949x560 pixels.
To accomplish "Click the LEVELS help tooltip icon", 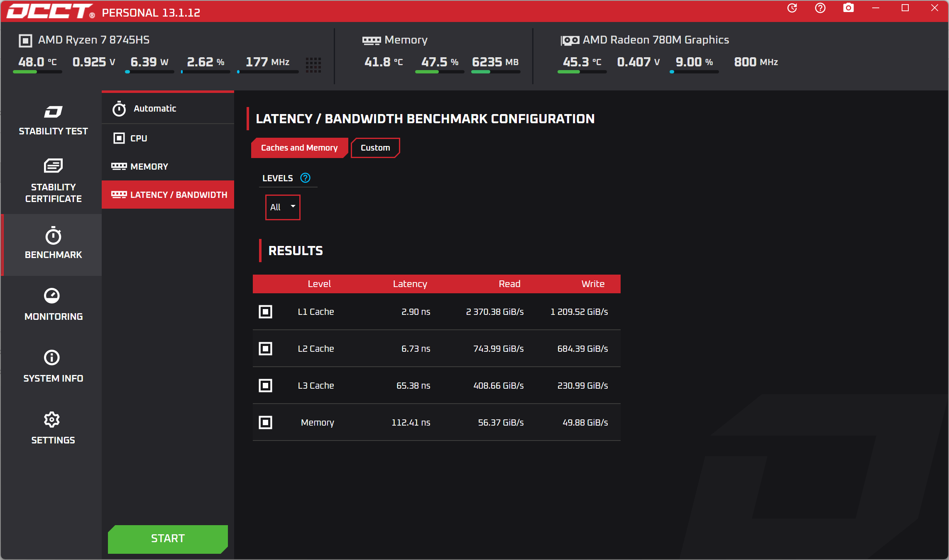I will click(305, 178).
